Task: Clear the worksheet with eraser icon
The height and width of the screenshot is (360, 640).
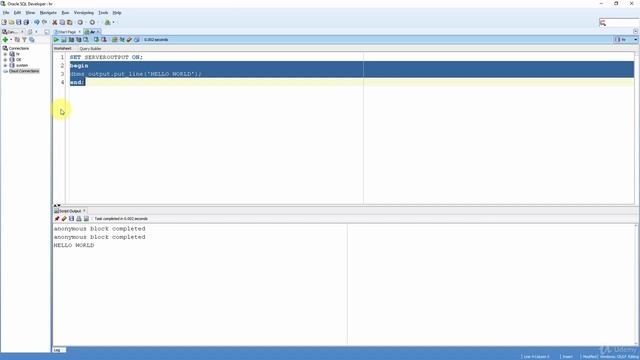Action: pos(129,40)
